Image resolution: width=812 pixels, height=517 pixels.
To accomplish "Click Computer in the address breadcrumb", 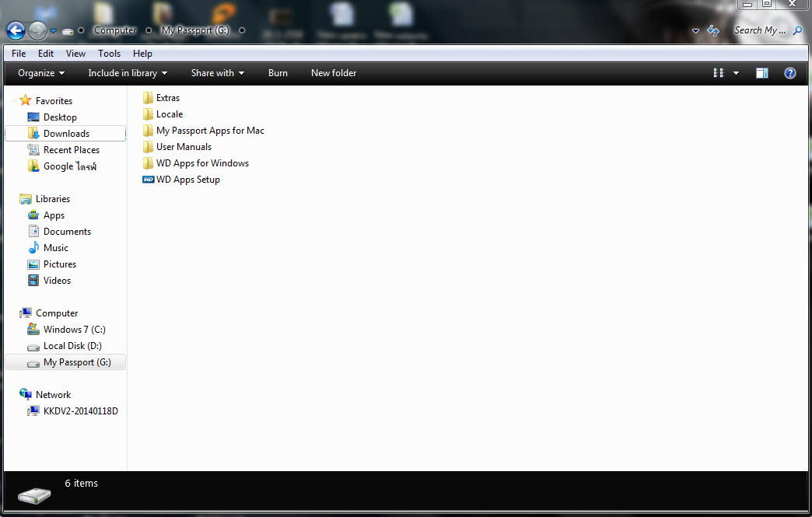I will click(115, 30).
